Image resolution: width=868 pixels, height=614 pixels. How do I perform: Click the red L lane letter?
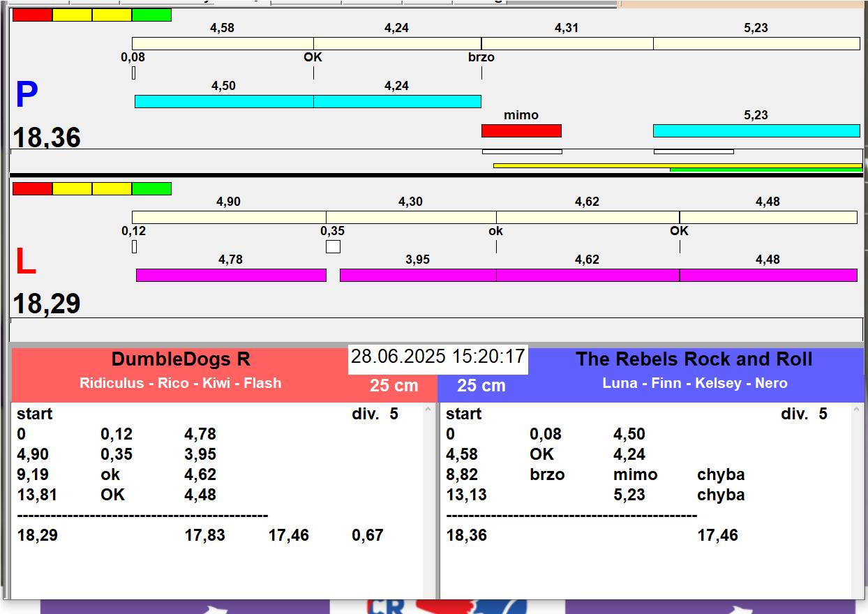[x=25, y=262]
